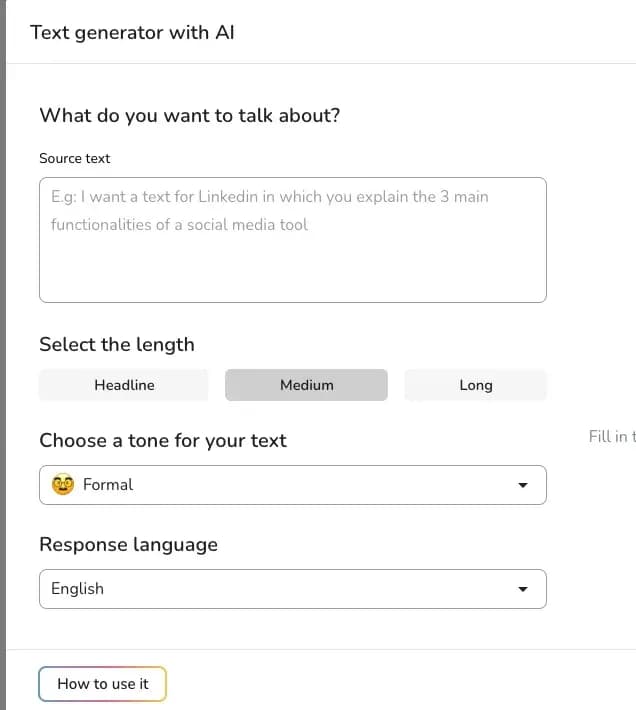Select the Medium length option
Screen dimensions: 636x710
point(306,385)
